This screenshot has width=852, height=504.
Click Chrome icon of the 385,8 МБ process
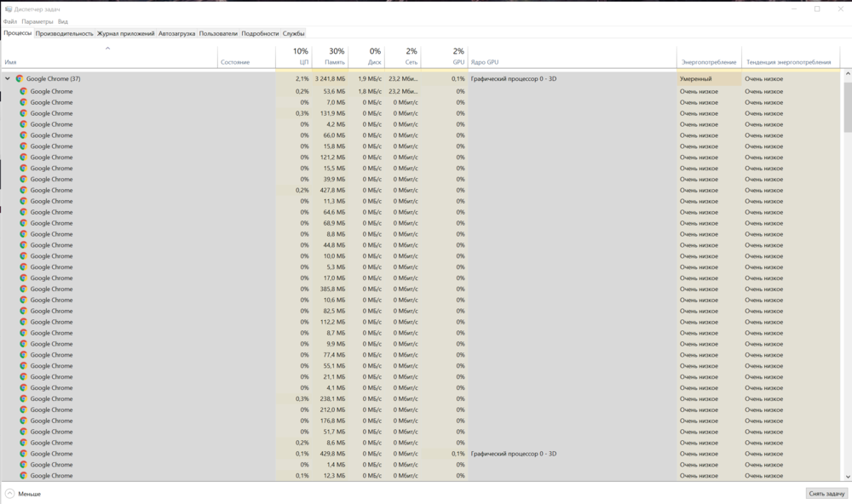[x=24, y=289]
